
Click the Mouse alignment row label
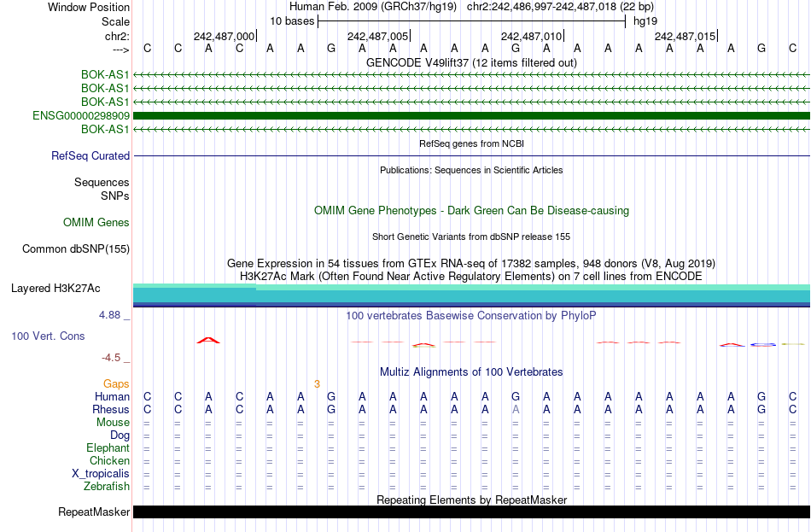click(113, 423)
